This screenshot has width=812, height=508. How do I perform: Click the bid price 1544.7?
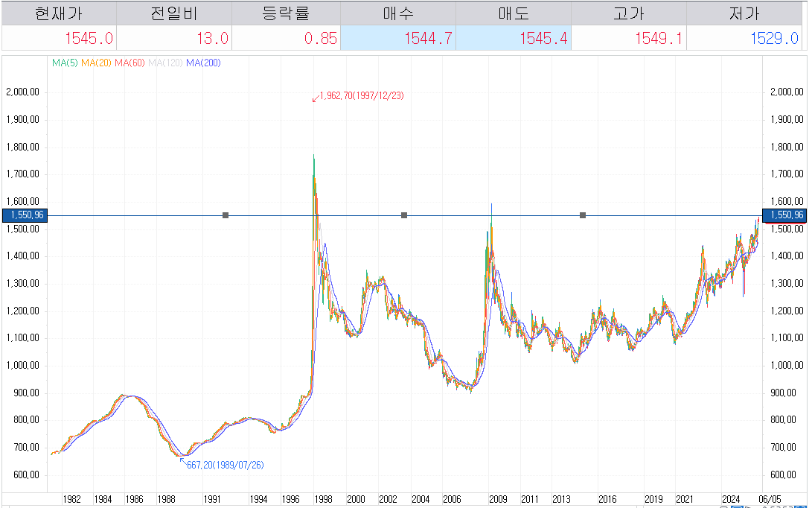pos(428,38)
